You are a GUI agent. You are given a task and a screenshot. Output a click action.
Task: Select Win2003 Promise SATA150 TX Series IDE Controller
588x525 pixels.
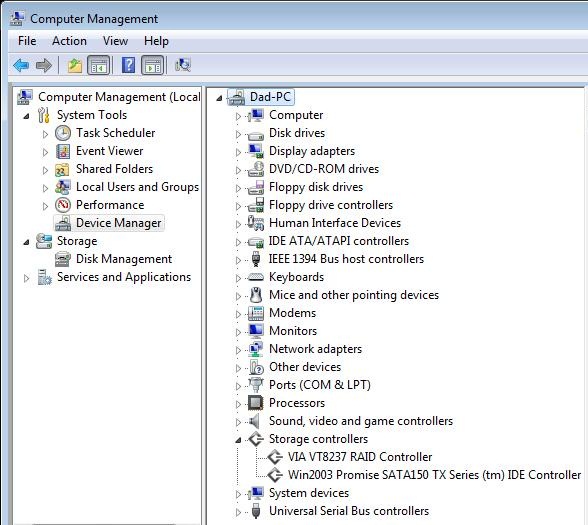coord(434,475)
